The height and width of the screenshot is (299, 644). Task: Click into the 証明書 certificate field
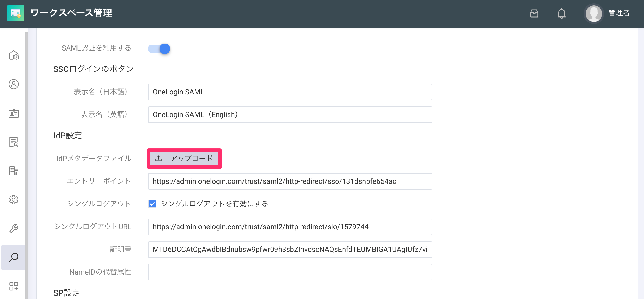point(290,250)
